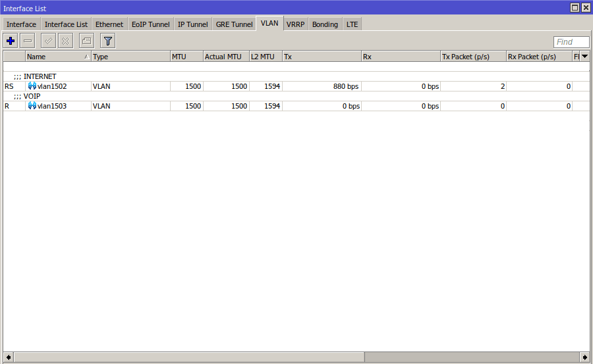The image size is (593, 364).
Task: Open the Filter funnel tool
Action: click(x=108, y=41)
